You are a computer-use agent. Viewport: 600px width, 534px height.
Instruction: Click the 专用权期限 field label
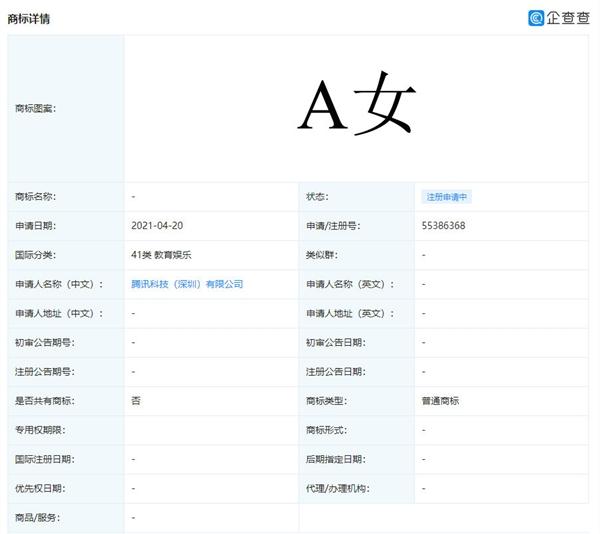tap(40, 430)
